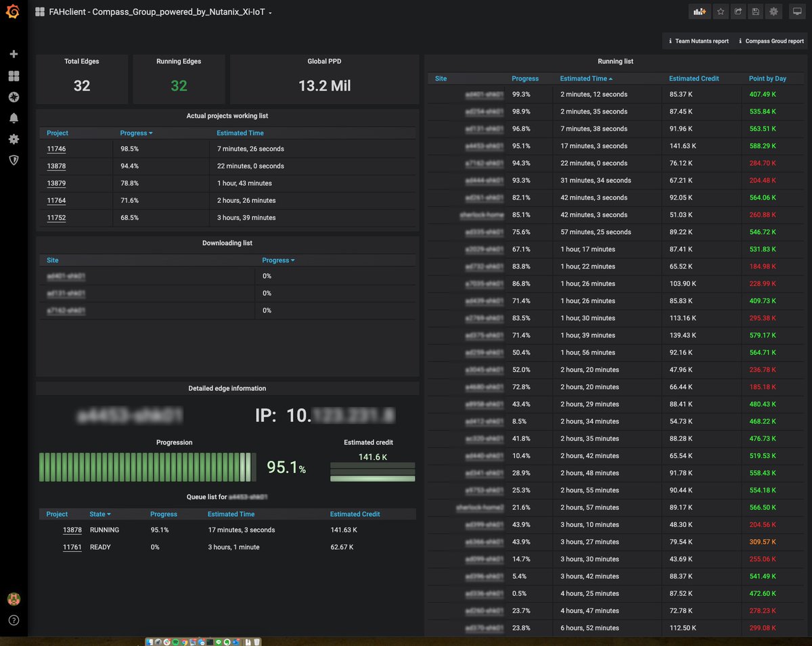The height and width of the screenshot is (646, 812).
Task: Star this dashboard as favorite
Action: pyautogui.click(x=721, y=11)
